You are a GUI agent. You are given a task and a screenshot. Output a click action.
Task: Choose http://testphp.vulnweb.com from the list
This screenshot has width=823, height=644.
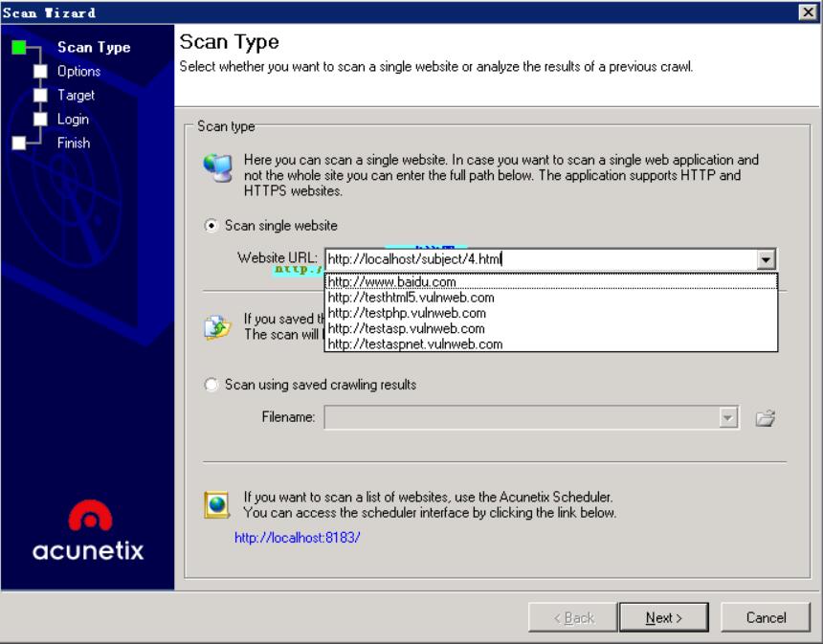point(551,313)
